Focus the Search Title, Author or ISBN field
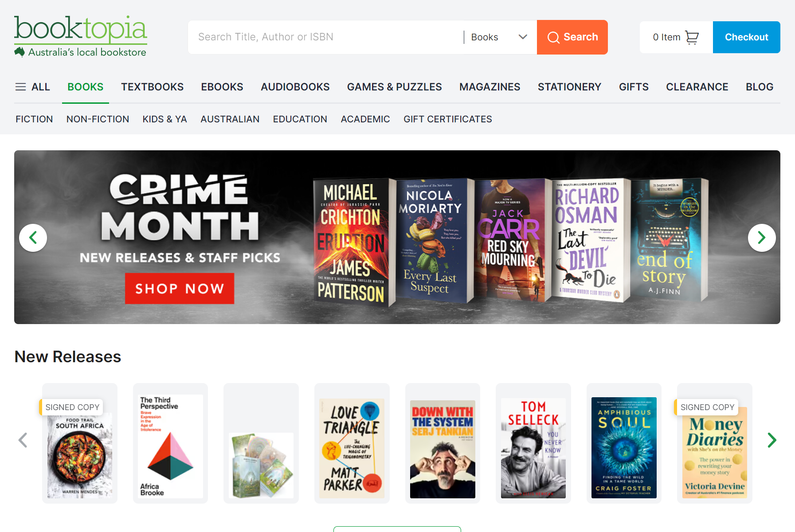The image size is (795, 532). 326,37
